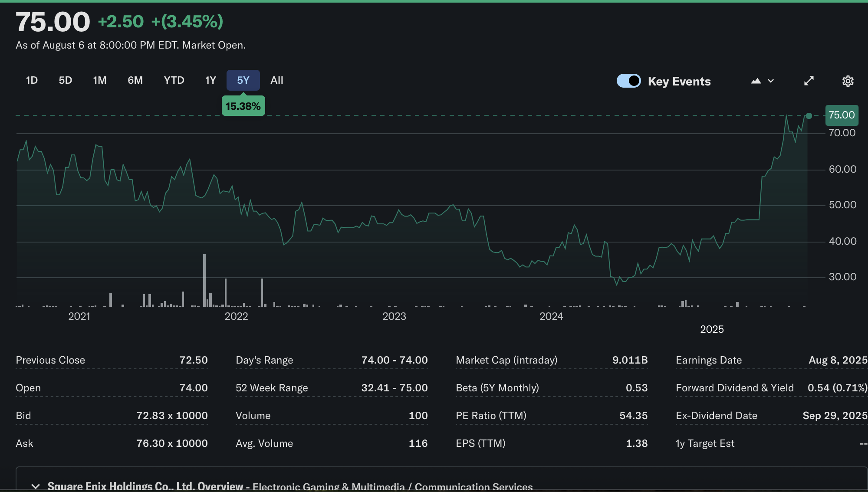Select the YTD time range

(174, 80)
